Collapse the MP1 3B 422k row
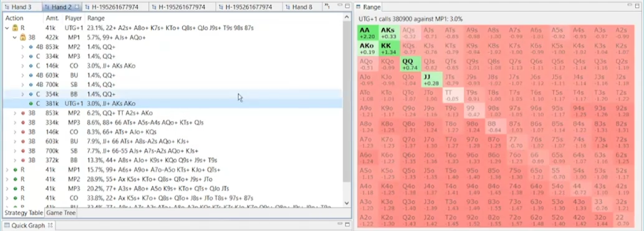Screen dimensions: 644x231 15,37
